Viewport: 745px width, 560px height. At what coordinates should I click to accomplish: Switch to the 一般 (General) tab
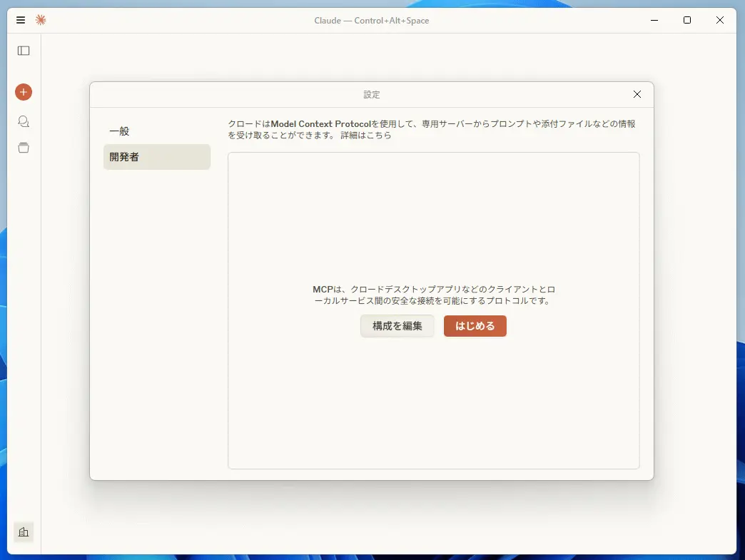click(x=156, y=131)
